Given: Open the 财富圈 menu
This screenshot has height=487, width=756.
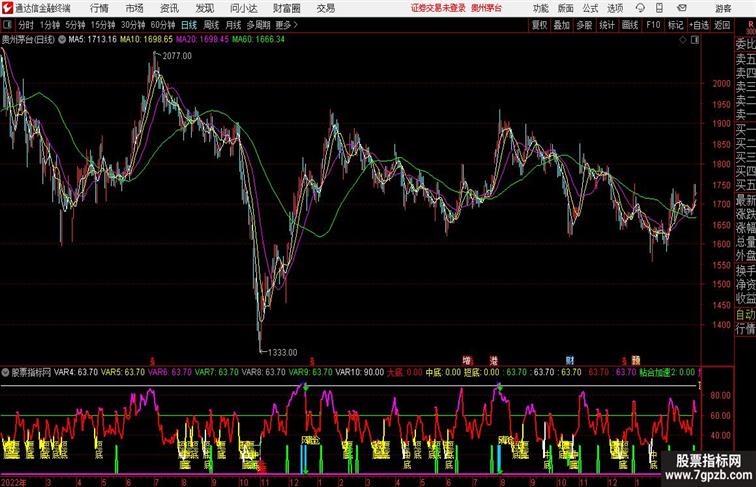Looking at the screenshot, I should (287, 8).
